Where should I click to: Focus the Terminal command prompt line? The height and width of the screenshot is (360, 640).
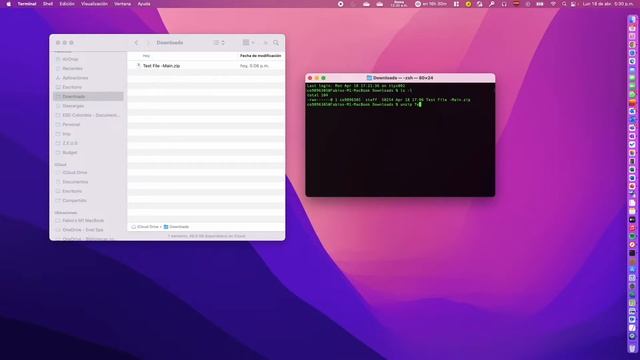[363, 104]
